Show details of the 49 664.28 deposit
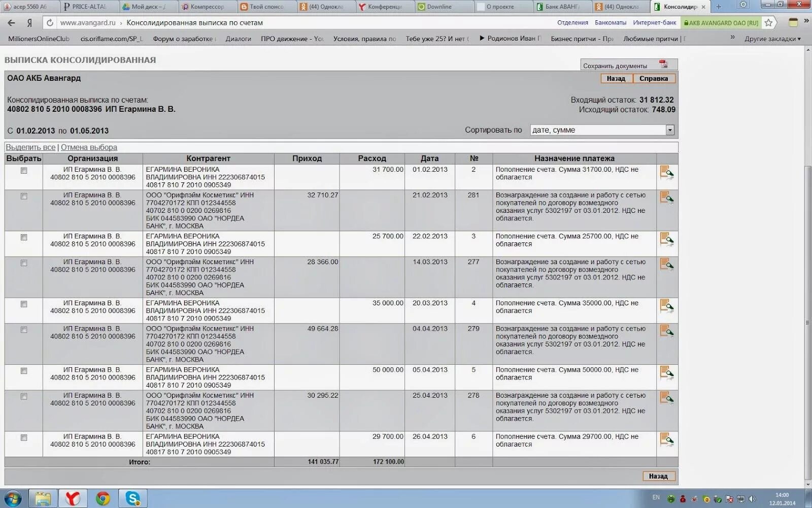Viewport: 812px width, 508px height. click(x=666, y=332)
